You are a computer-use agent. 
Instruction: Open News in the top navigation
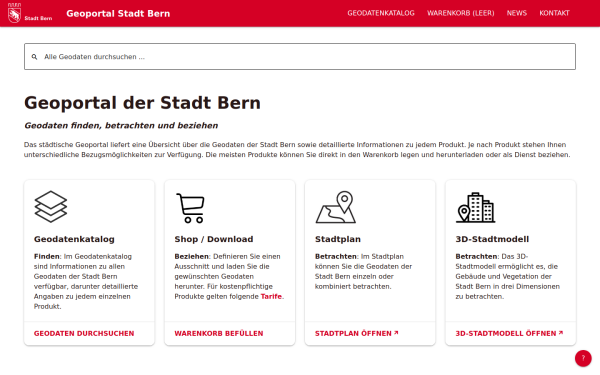(517, 13)
